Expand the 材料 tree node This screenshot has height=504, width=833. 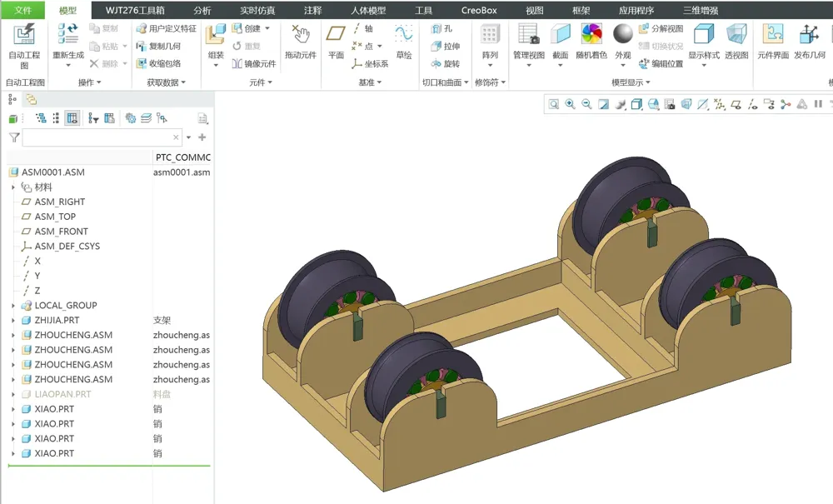[x=13, y=187]
